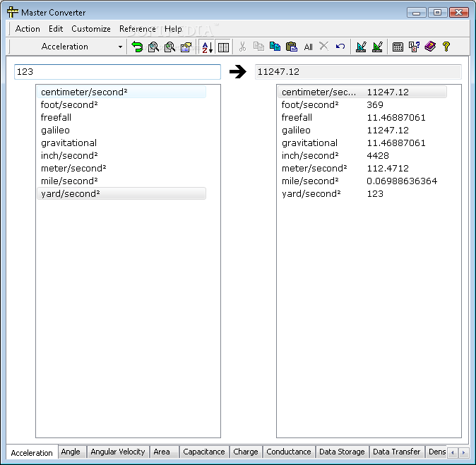
Task: Minimize the Master Converter window
Action: [417, 13]
